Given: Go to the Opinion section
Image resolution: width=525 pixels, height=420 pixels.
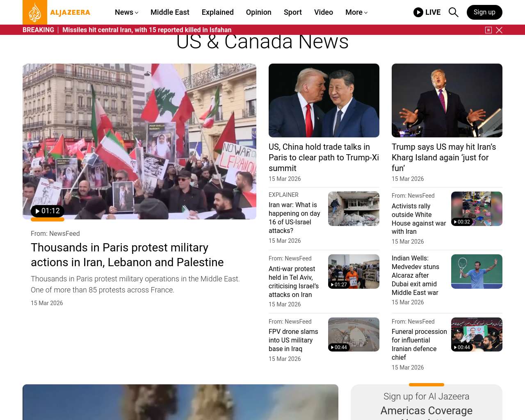Looking at the screenshot, I should click(258, 12).
